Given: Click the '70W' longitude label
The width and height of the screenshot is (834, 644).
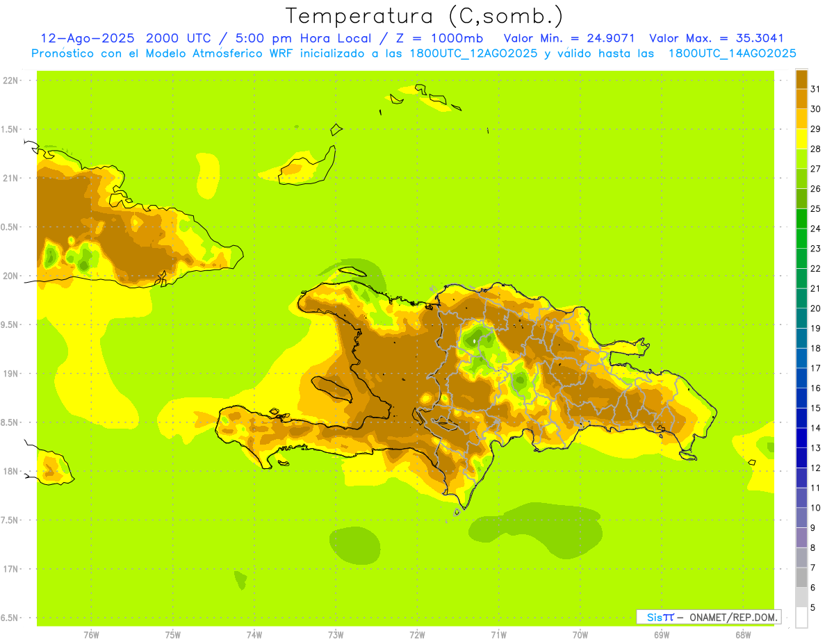Looking at the screenshot, I should click(580, 635).
